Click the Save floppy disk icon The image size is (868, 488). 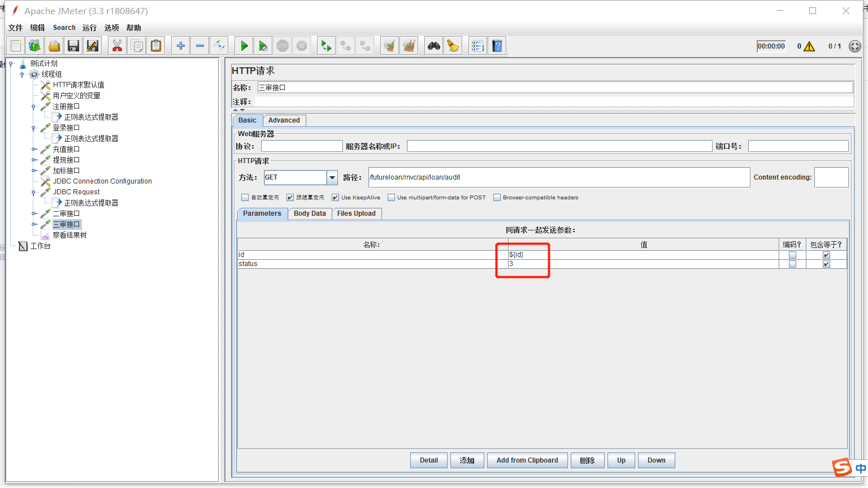tap(73, 46)
